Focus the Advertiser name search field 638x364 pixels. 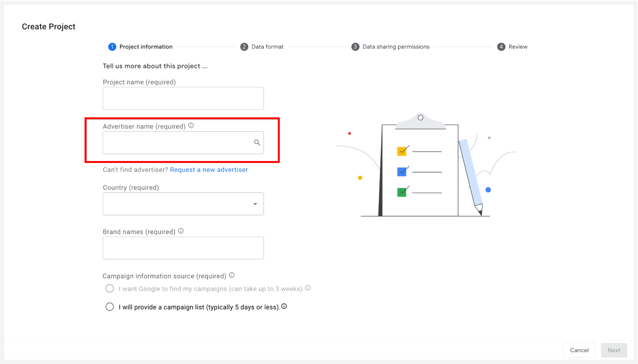[183, 143]
